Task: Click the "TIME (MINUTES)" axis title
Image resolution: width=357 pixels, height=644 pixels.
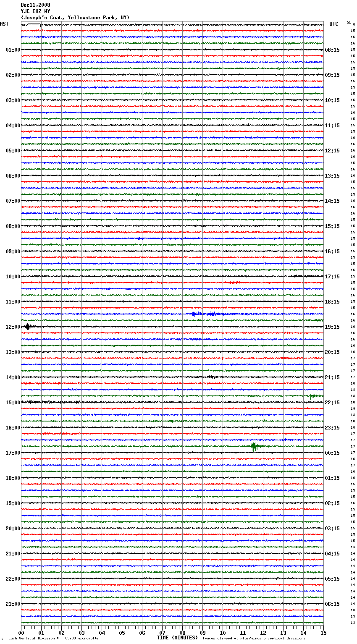Action: tap(177, 638)
